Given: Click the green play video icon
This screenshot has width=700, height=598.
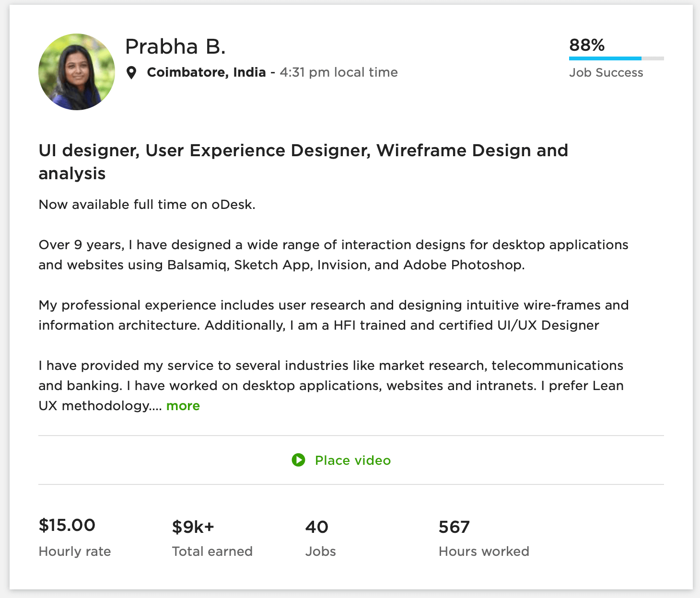Looking at the screenshot, I should [298, 460].
